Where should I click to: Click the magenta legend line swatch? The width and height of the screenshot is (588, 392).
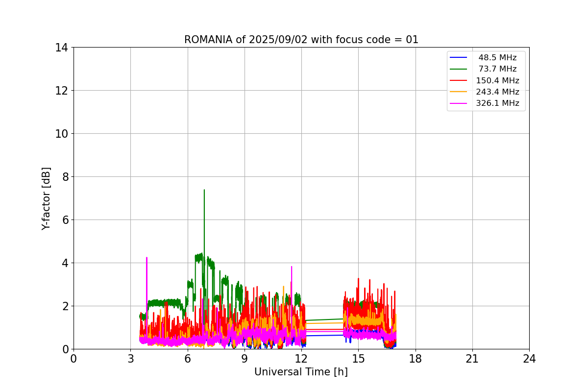(x=459, y=103)
